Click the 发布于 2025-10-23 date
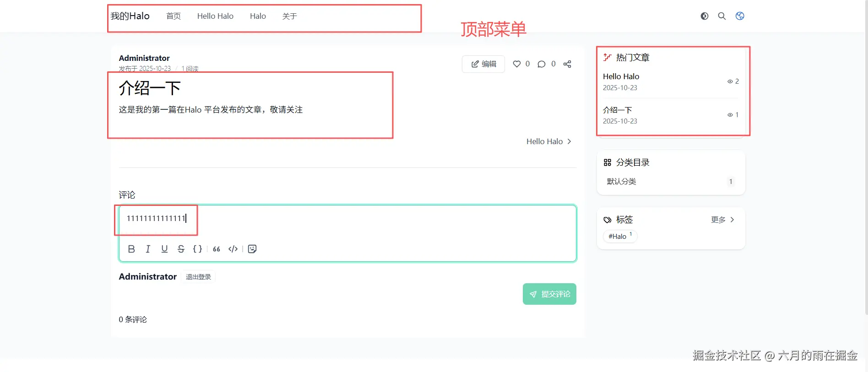The image size is (868, 372). [x=145, y=69]
